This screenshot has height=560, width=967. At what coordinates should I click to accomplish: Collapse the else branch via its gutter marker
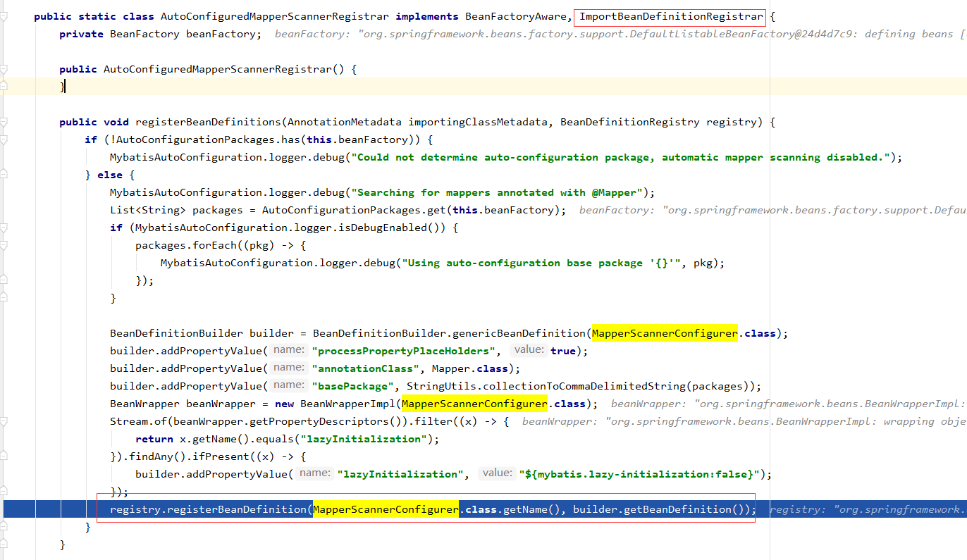[x=5, y=174]
